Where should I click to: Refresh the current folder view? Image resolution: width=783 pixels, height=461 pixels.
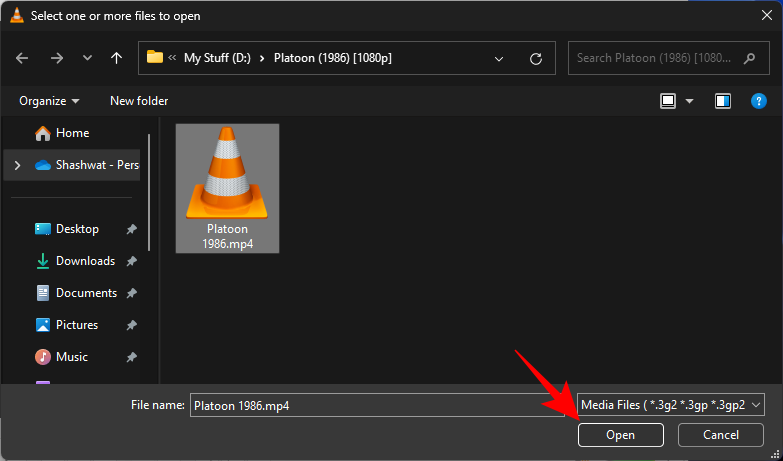coord(536,59)
